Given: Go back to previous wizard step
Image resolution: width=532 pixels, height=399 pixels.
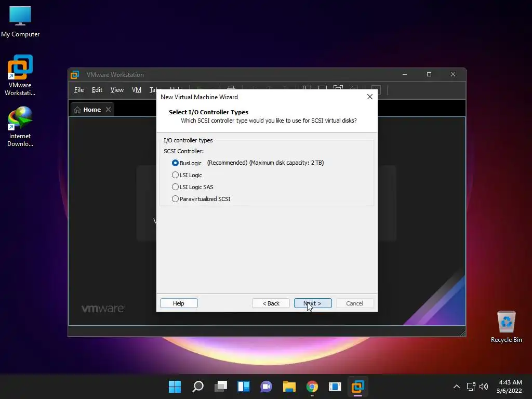Looking at the screenshot, I should tap(271, 303).
